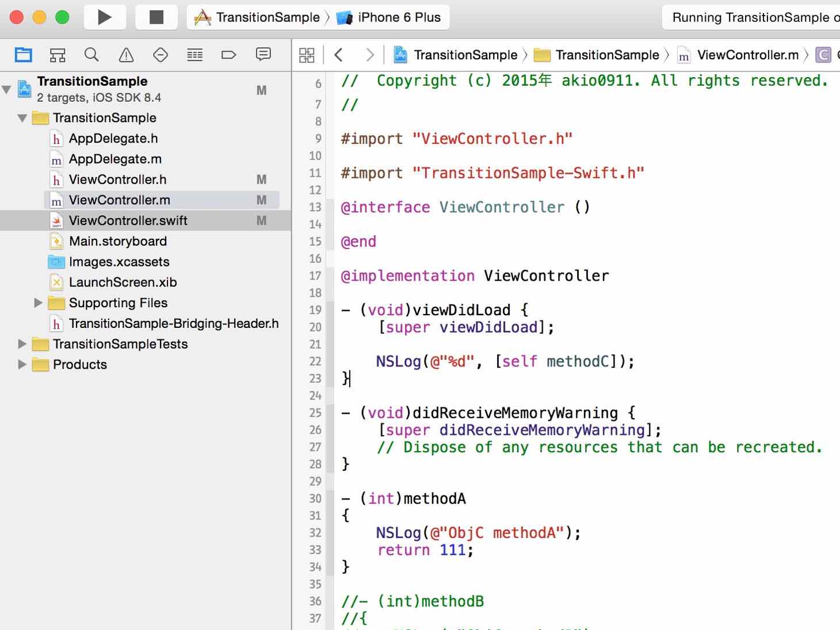The width and height of the screenshot is (840, 630).
Task: Stop the running app
Action: (156, 17)
